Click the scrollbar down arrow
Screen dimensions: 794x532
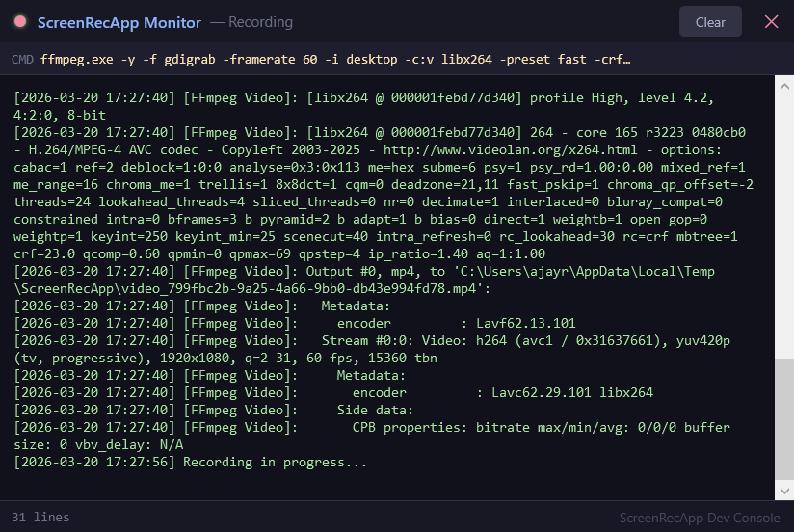point(783,491)
